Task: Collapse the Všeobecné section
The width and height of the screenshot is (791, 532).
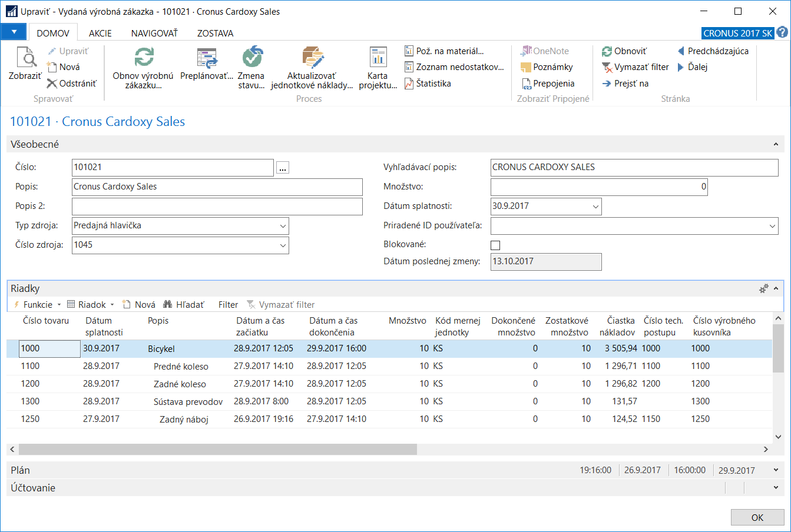Action: point(776,144)
